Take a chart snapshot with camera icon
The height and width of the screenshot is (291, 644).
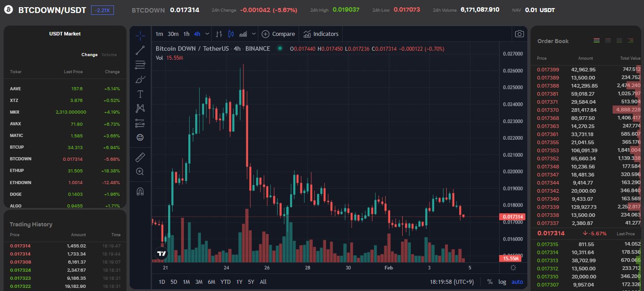(519, 34)
